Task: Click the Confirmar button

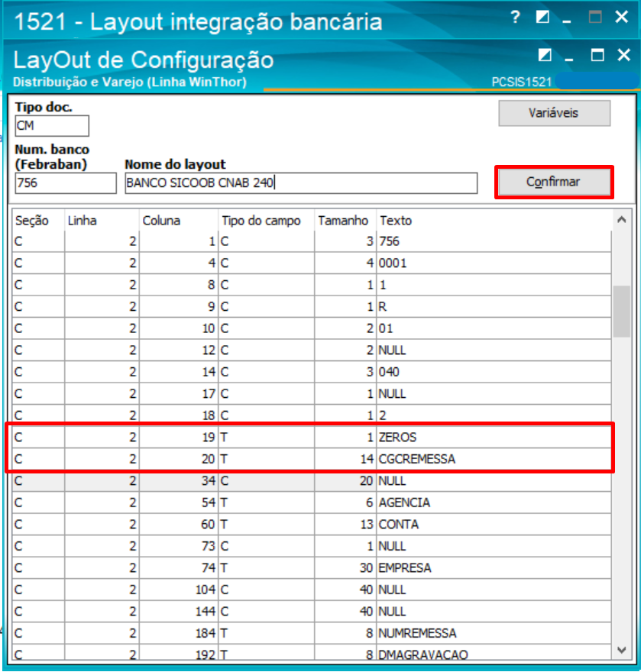Action: point(554,183)
